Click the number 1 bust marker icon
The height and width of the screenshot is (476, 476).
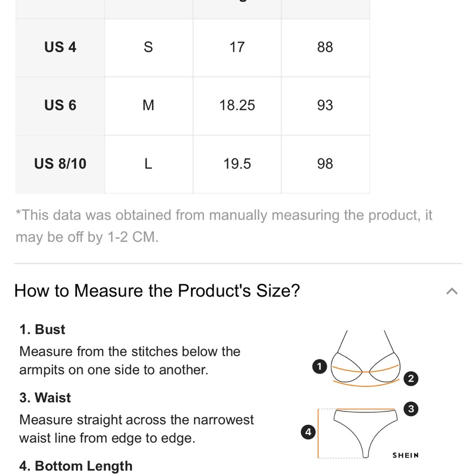tap(319, 367)
